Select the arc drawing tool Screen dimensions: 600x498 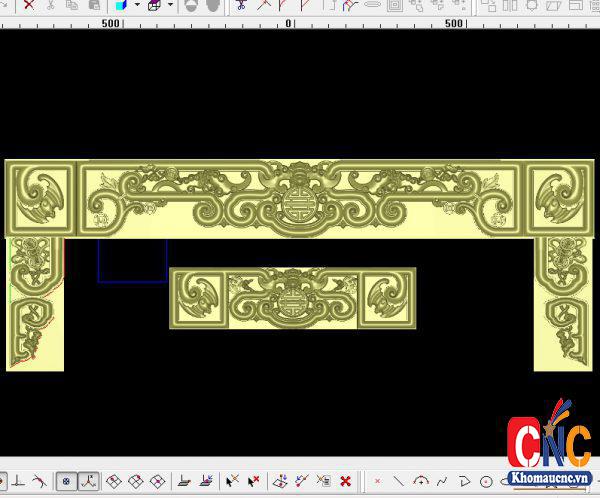(420, 482)
